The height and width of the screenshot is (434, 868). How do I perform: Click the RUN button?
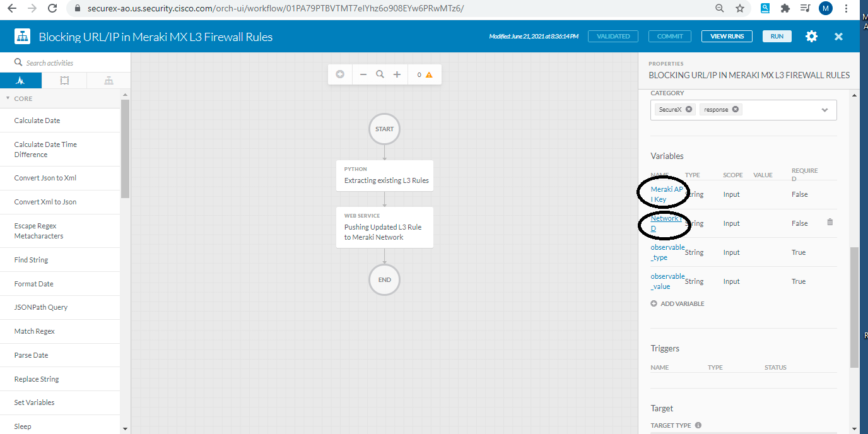777,37
